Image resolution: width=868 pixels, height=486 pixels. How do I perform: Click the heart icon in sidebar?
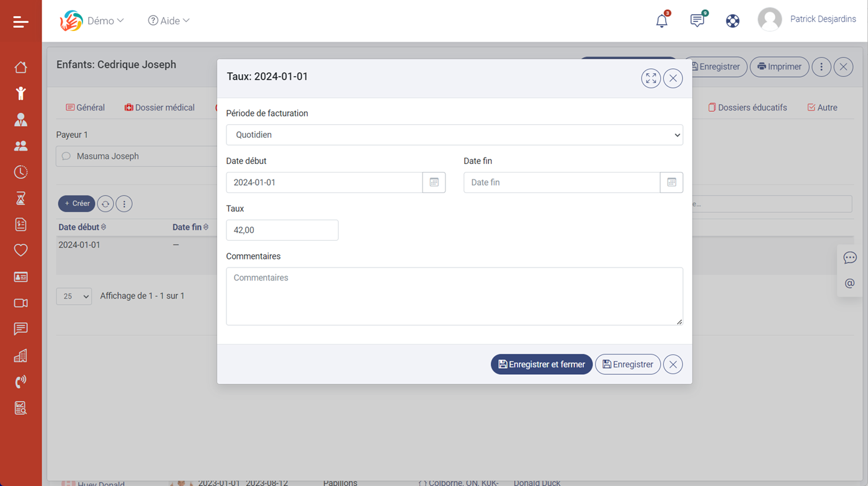(x=20, y=250)
